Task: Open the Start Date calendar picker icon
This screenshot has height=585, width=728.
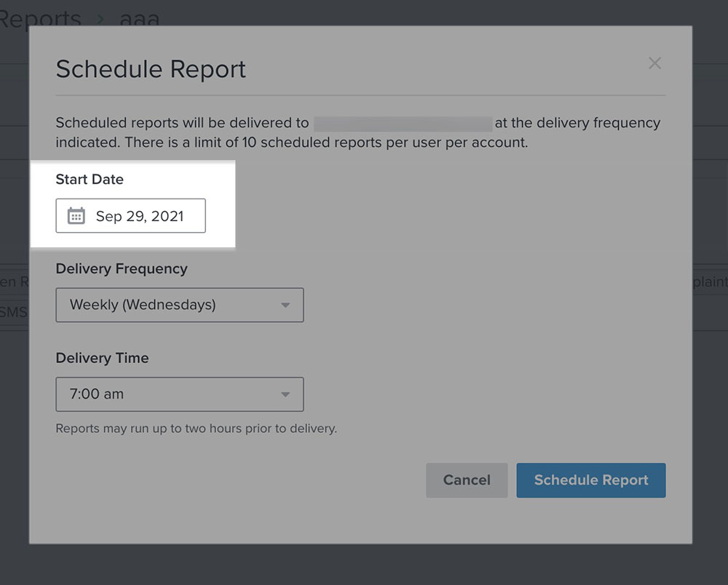Action: point(75,215)
